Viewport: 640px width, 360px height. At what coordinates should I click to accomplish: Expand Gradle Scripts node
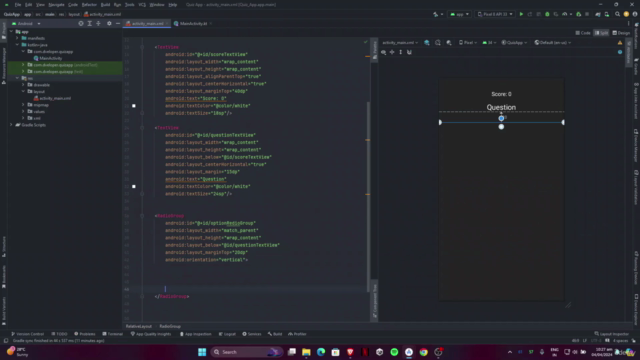tap(11, 125)
